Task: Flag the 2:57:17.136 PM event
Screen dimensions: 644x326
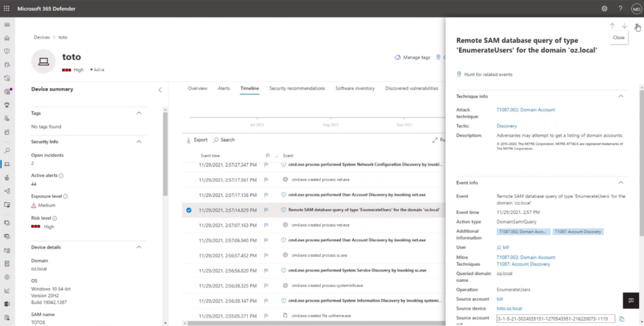Action: tap(266, 195)
